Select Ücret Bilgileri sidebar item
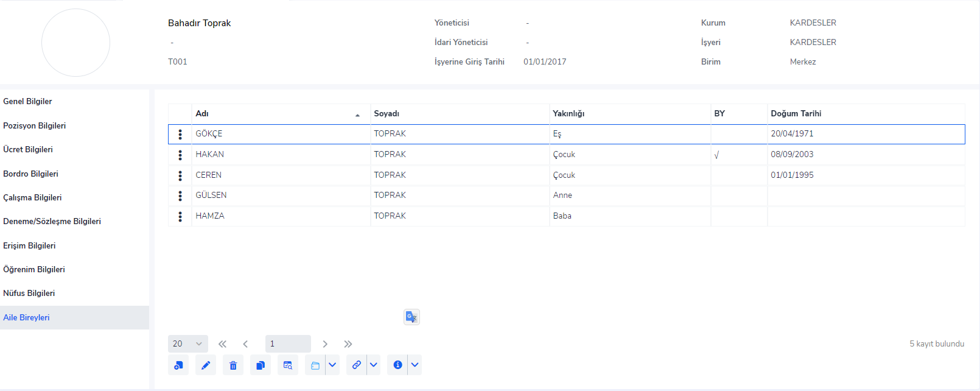Viewport: 980px width, 391px height. (x=28, y=150)
